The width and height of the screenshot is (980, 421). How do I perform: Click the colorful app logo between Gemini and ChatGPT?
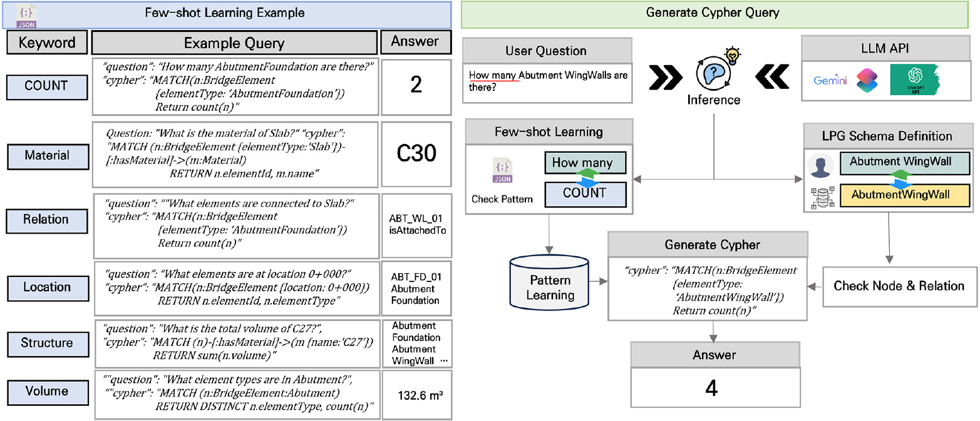[868, 79]
